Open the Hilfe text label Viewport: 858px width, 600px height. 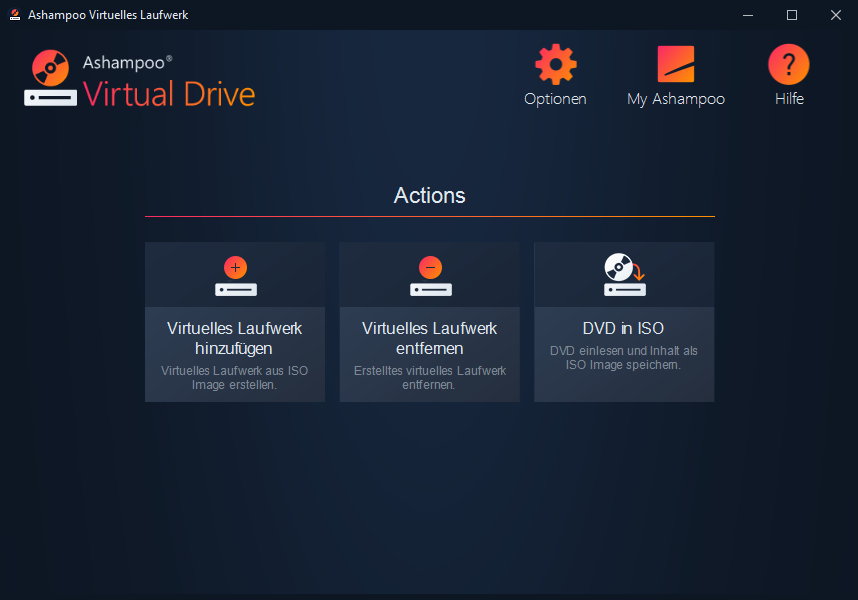coord(789,99)
